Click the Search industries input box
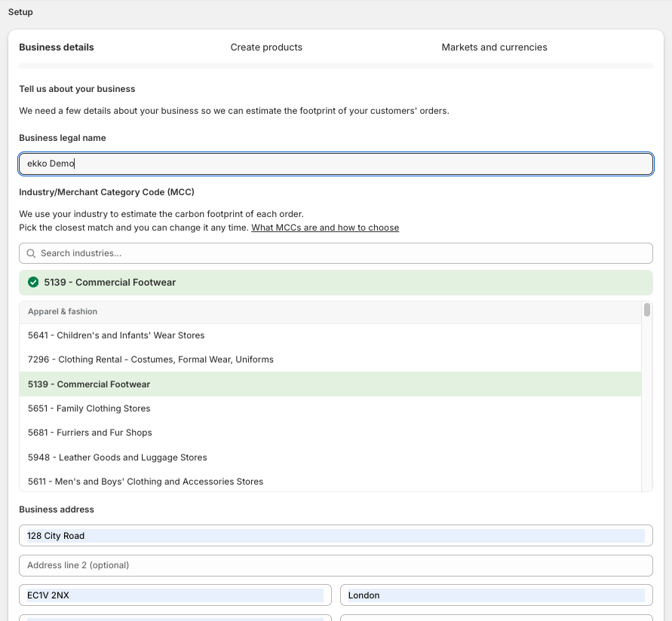Viewport: 672px width, 621px height. [x=336, y=253]
